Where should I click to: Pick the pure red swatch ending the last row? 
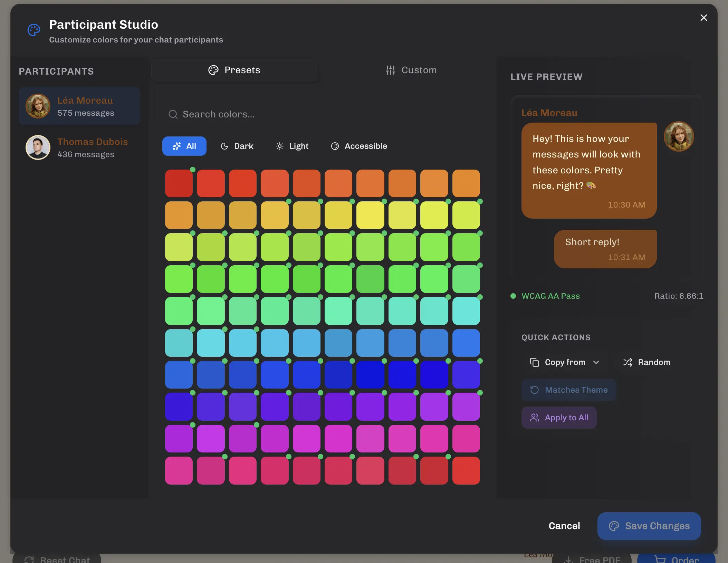466,470
